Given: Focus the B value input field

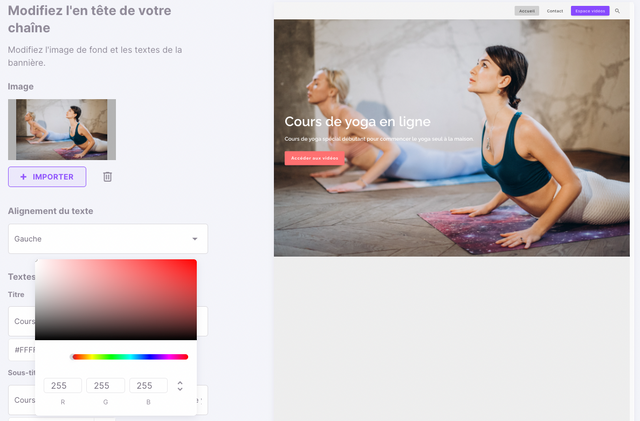Looking at the screenshot, I should pos(148,385).
